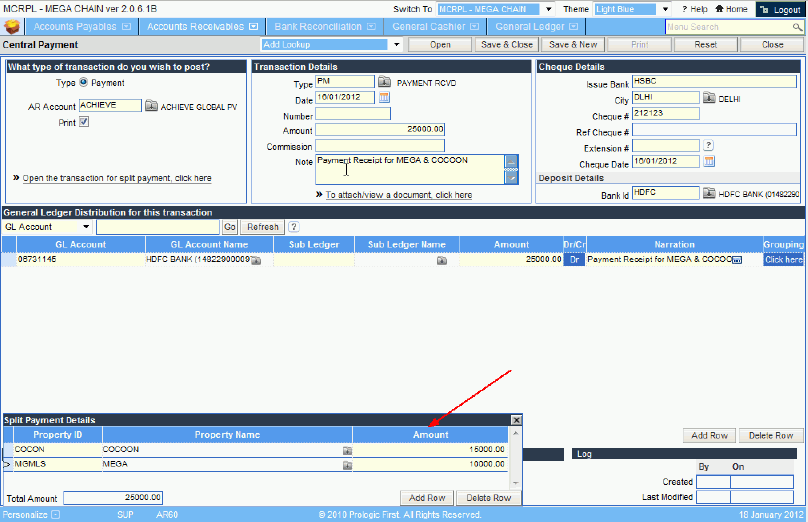
Task: Click the Save & Close button
Action: (506, 45)
